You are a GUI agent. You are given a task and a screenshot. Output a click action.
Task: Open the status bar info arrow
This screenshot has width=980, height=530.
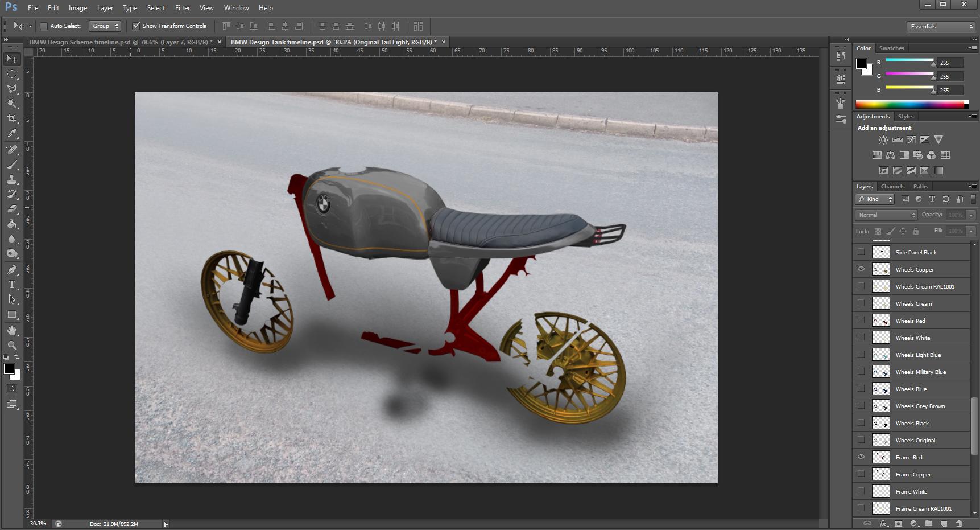[x=166, y=524]
